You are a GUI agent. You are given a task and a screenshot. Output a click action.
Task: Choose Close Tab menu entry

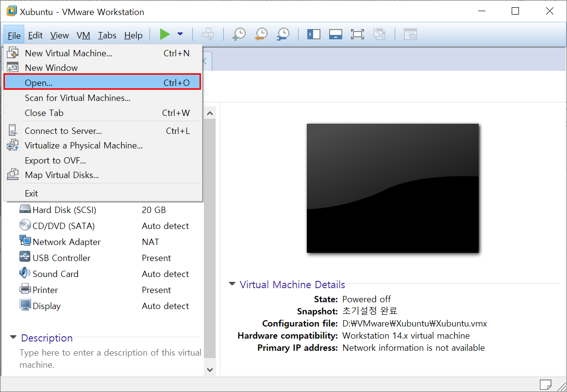tap(103, 113)
